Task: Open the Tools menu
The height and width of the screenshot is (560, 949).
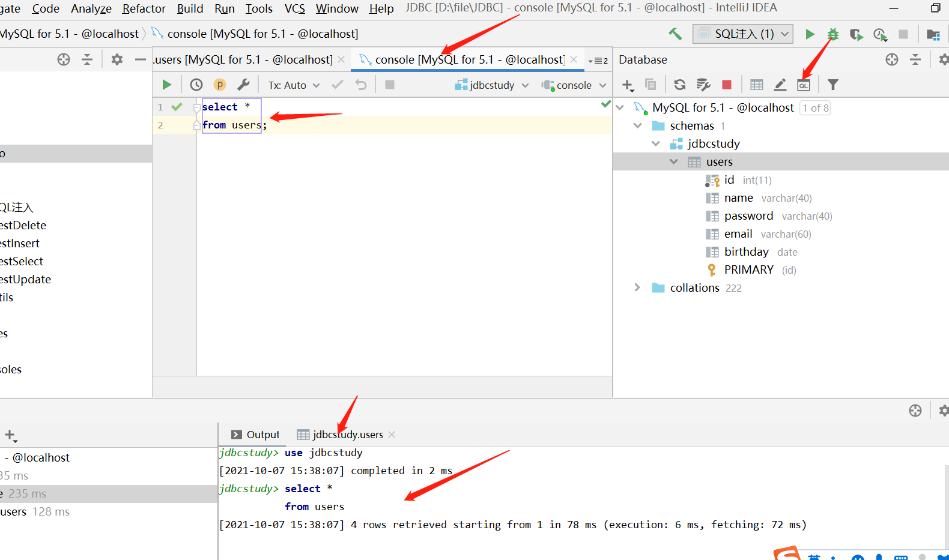Action: click(x=259, y=8)
